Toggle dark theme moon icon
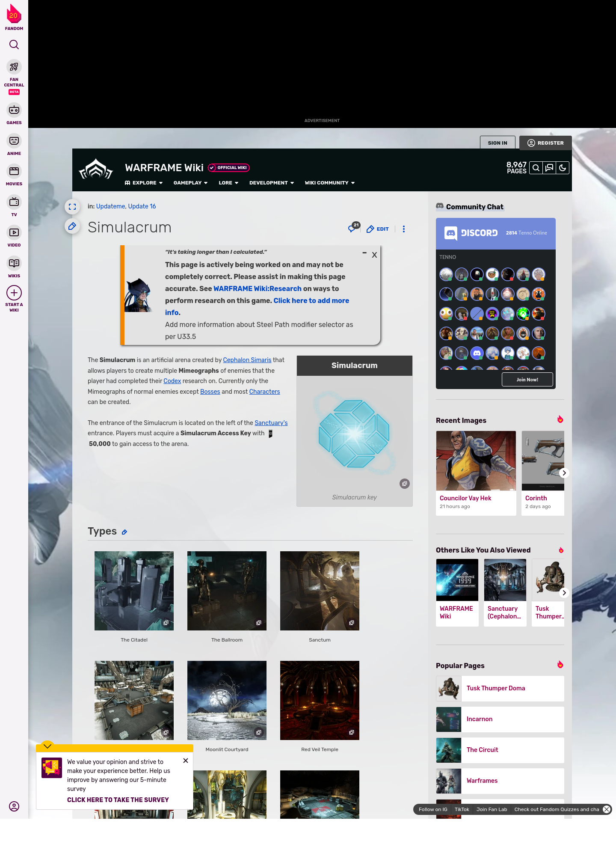 tap(563, 168)
